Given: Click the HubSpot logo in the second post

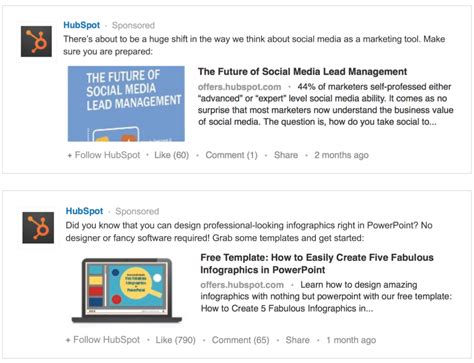Looking at the screenshot, I should 38,227.
